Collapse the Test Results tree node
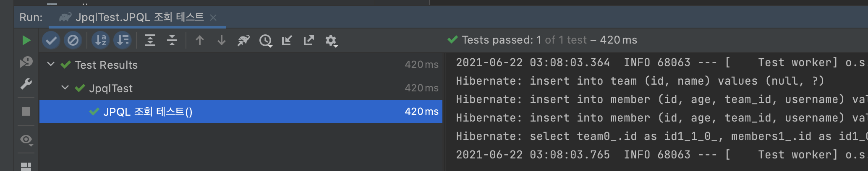 pyautogui.click(x=51, y=64)
